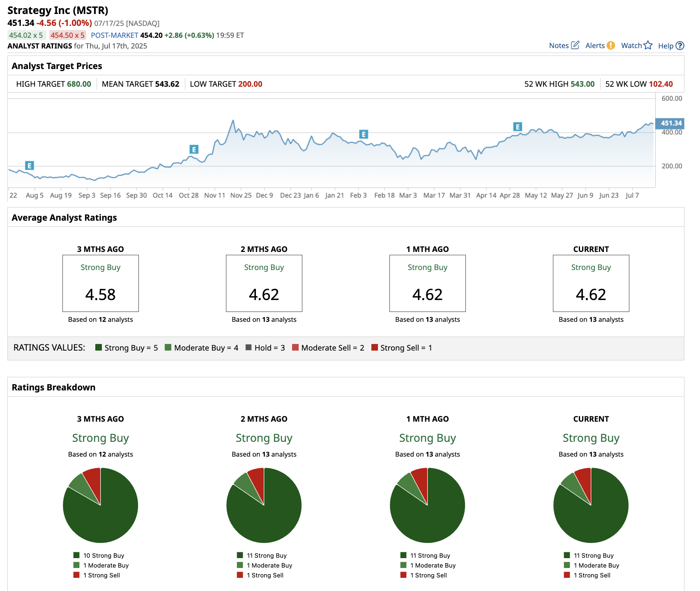Click the 52 WK HIGH 543.00 value
Screen dimensions: 700x591
click(x=583, y=84)
